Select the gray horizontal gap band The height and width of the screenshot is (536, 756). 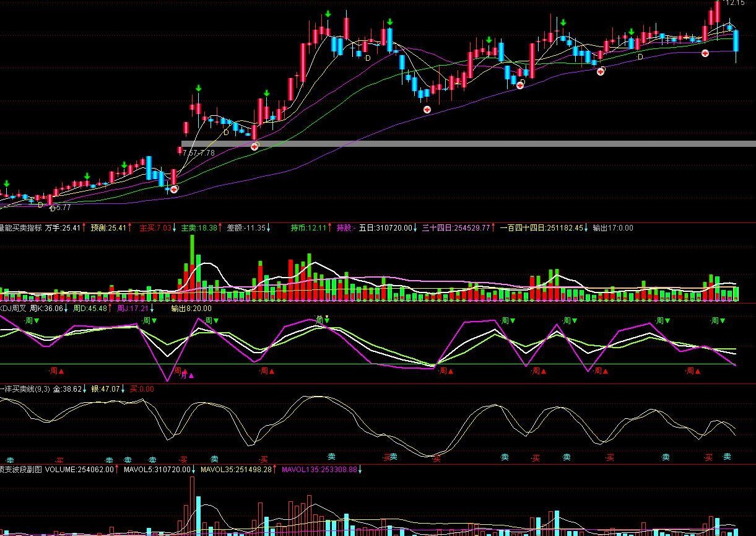pos(469,144)
